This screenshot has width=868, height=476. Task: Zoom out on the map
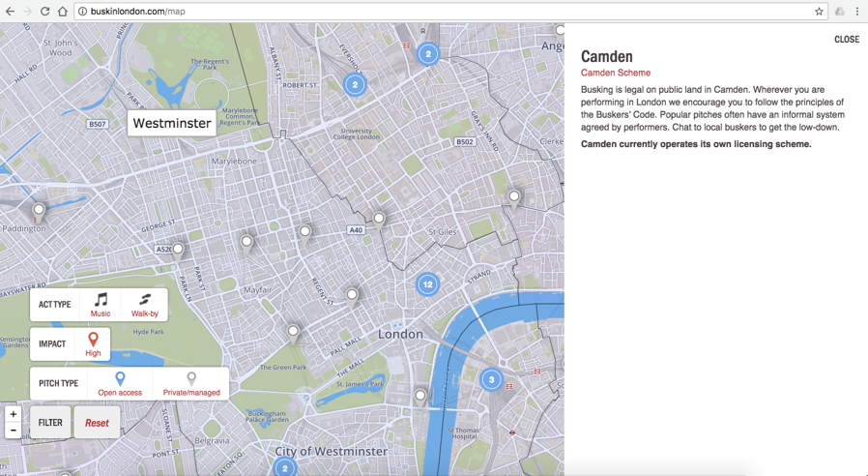point(13,431)
